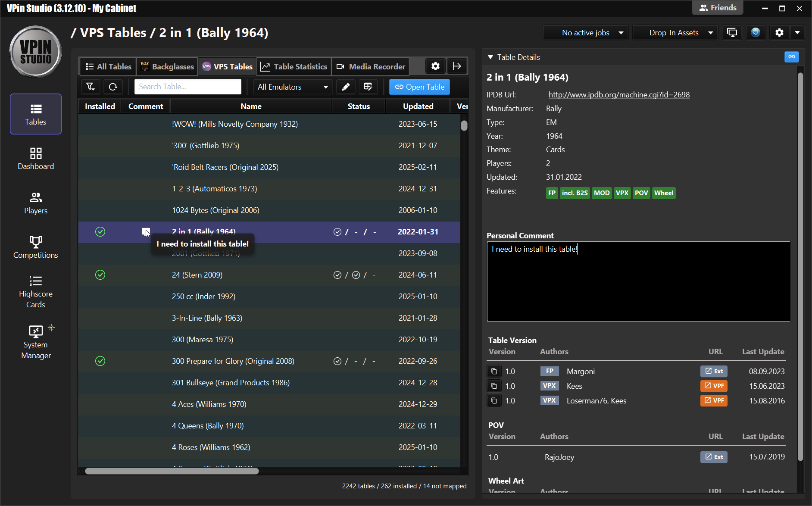
Task: Click the VPin Studio logo
Action: click(36, 52)
